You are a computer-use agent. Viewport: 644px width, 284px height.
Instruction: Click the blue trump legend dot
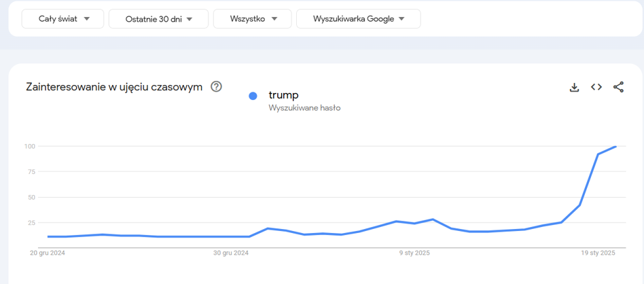point(253,96)
